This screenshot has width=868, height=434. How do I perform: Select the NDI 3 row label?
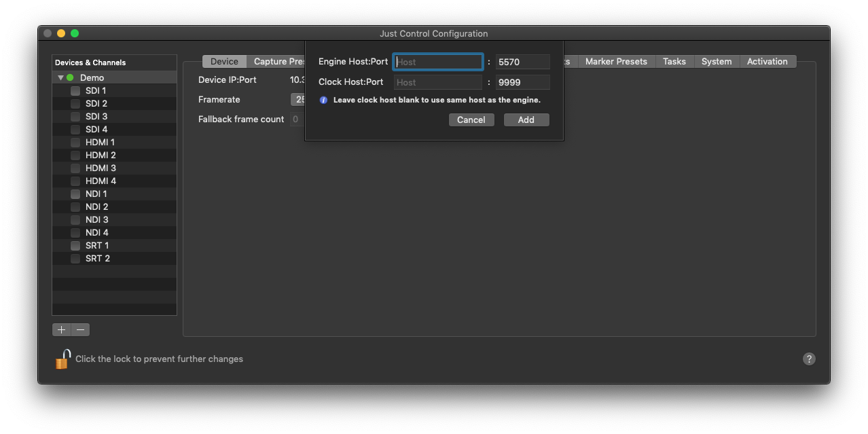[x=97, y=219]
